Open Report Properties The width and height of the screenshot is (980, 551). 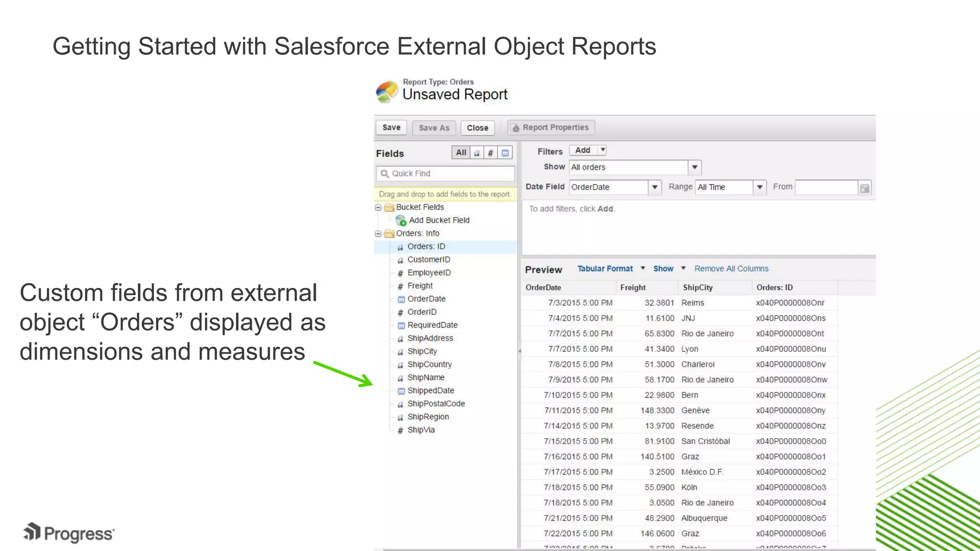pos(551,128)
